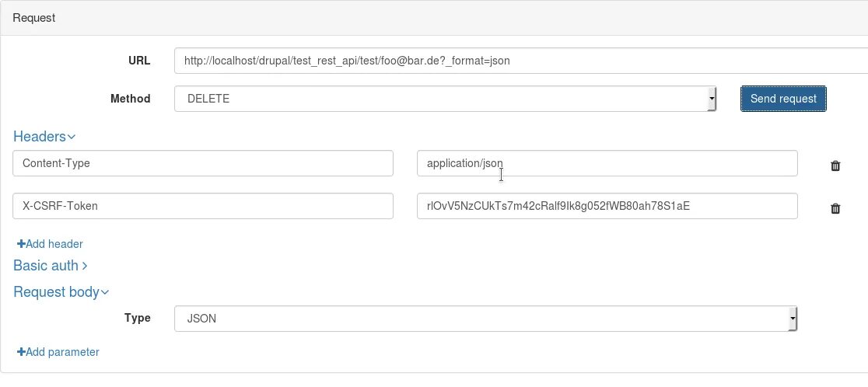This screenshot has width=868, height=387.
Task: Click the X-CSRF-Token header name field
Action: pyautogui.click(x=203, y=206)
